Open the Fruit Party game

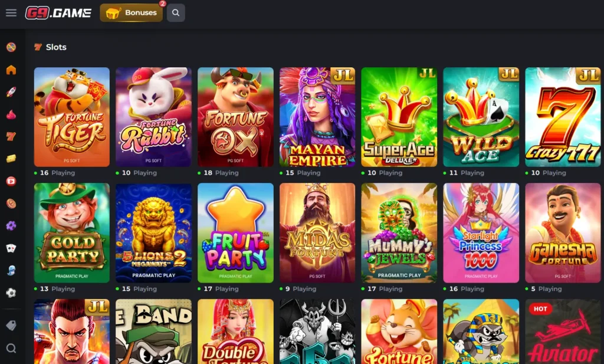(235, 233)
